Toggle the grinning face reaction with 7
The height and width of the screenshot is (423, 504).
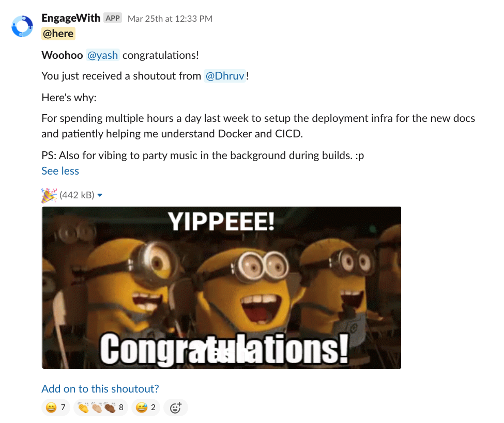coord(56,408)
